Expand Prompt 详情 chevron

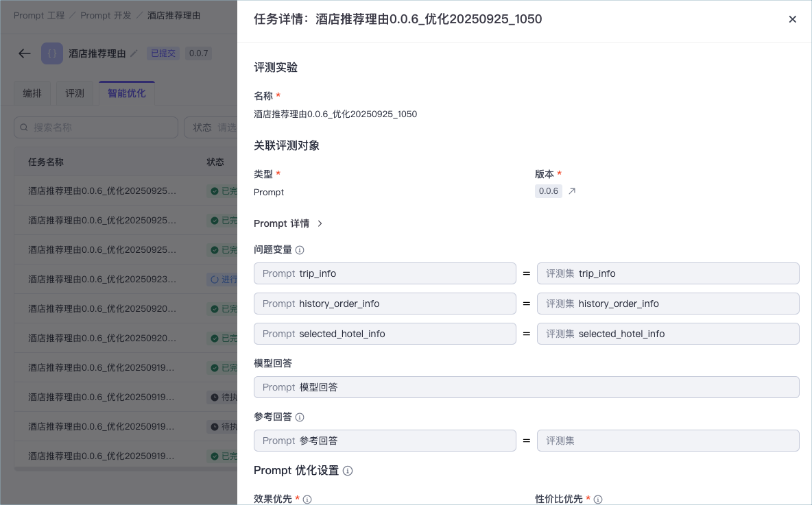[x=320, y=223]
